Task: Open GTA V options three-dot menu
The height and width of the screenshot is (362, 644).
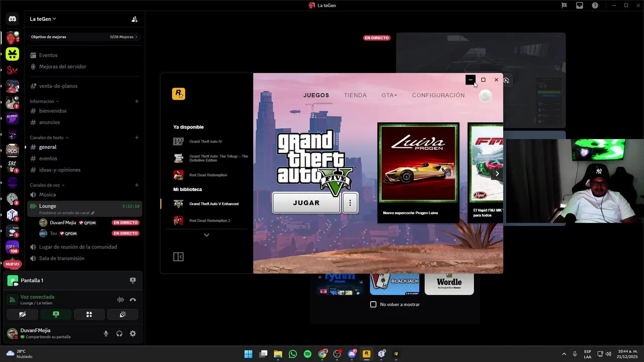Action: coord(350,203)
